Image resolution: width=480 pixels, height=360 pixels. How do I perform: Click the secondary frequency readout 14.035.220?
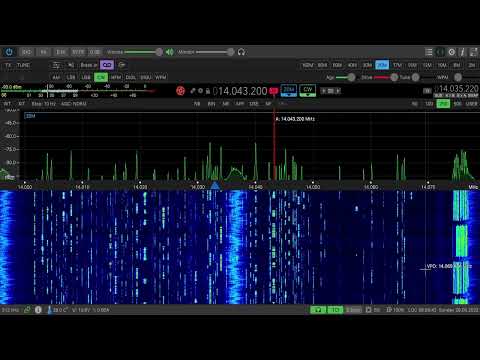pos(459,89)
